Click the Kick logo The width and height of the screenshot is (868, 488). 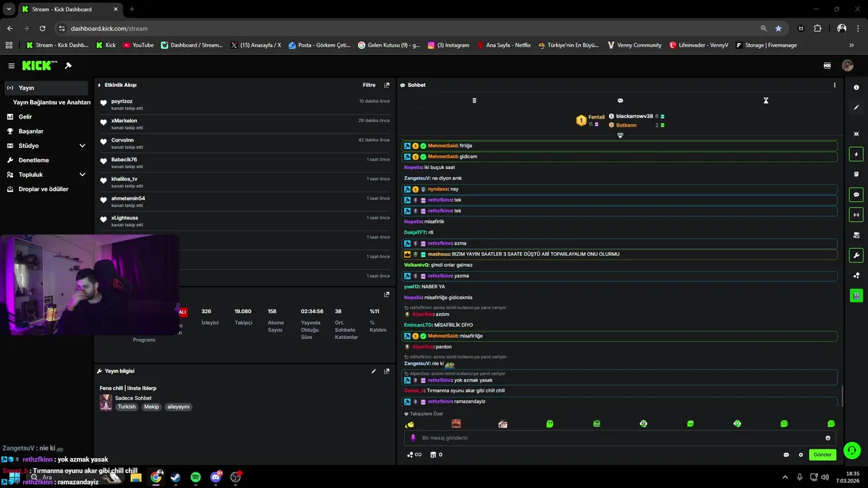38,66
